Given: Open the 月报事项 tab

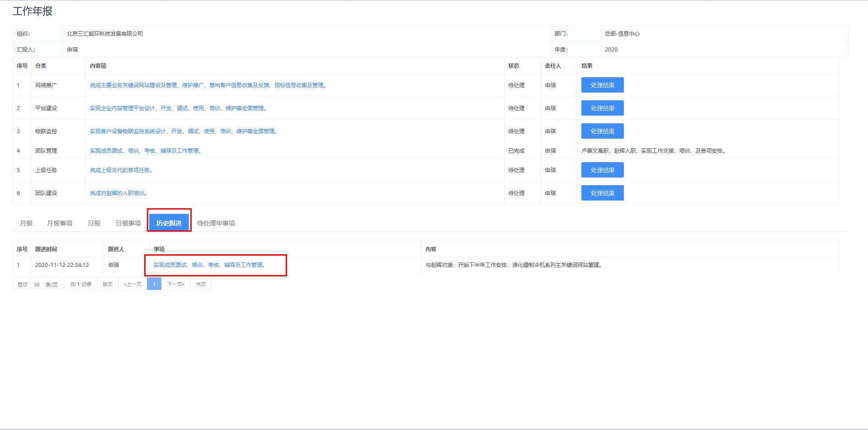Looking at the screenshot, I should tap(60, 223).
